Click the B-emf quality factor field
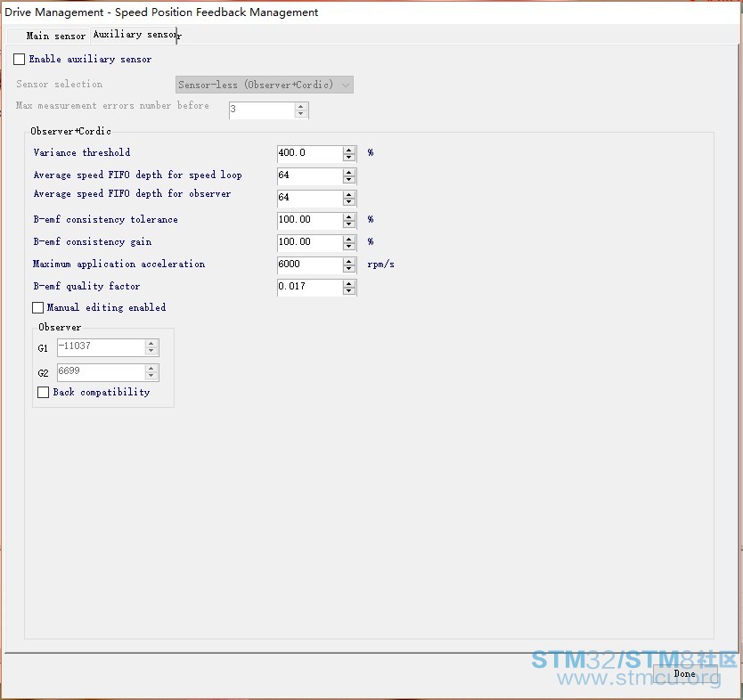The height and width of the screenshot is (700, 743). 309,287
